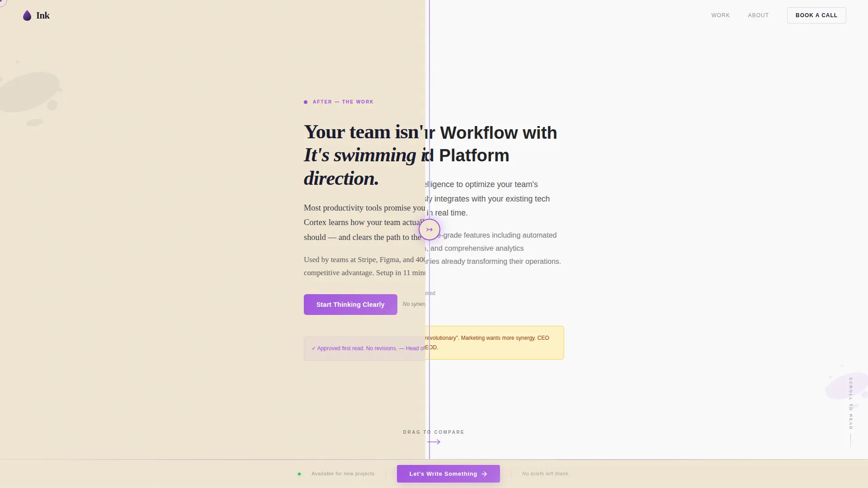
Task: Click the Ink brand name
Action: click(43, 15)
